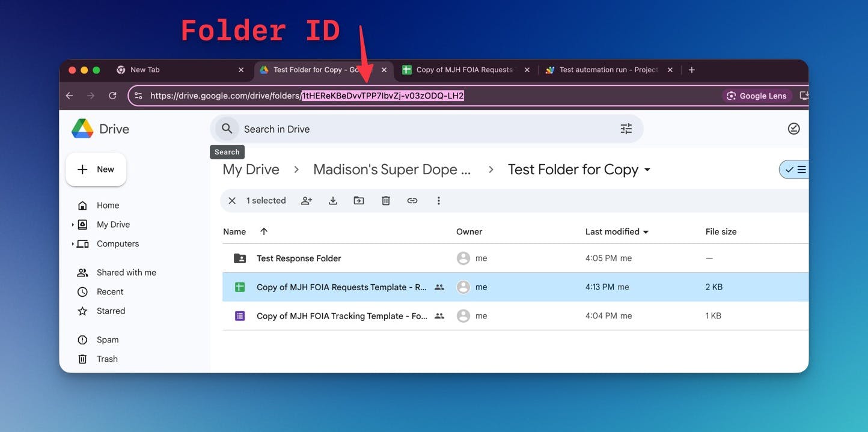
Task: Click the New button to create files
Action: (x=96, y=169)
